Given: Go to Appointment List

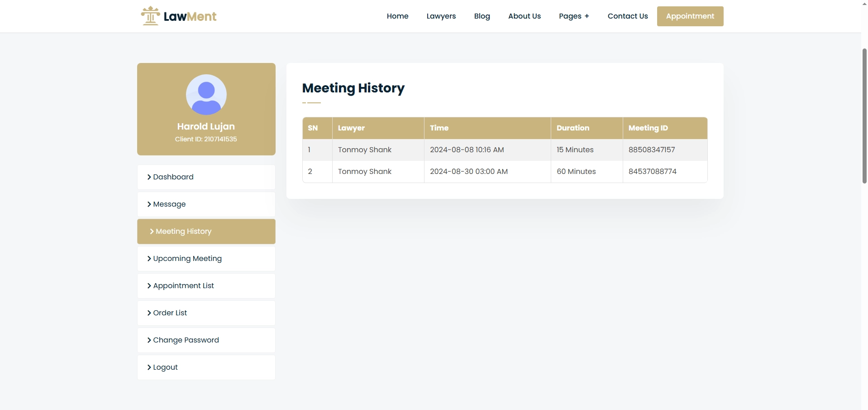Looking at the screenshot, I should tap(206, 286).
